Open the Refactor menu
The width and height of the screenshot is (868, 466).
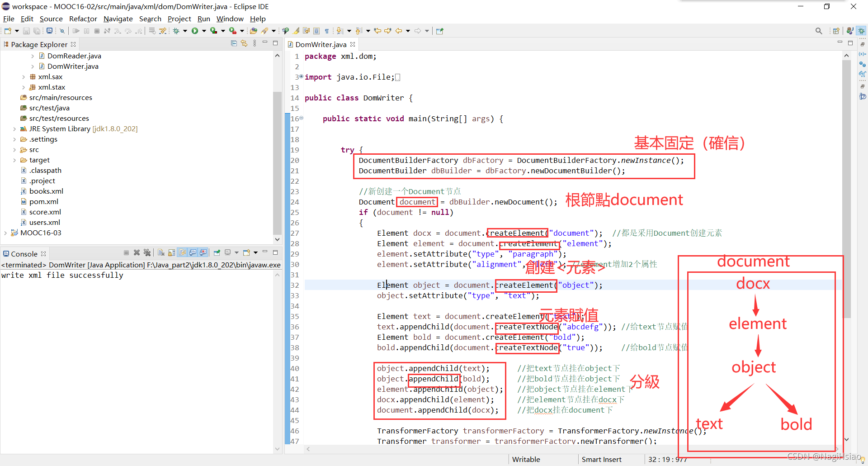click(83, 19)
